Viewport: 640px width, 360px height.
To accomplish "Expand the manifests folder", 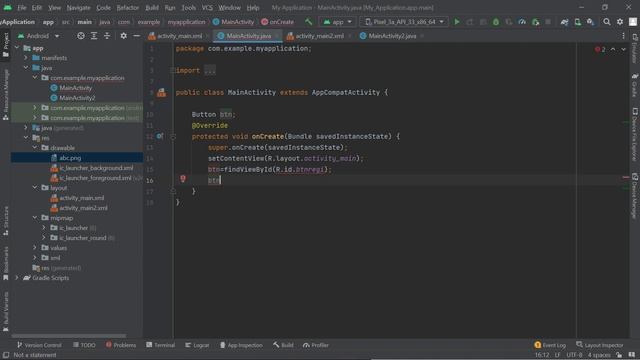I will pyautogui.click(x=26, y=58).
